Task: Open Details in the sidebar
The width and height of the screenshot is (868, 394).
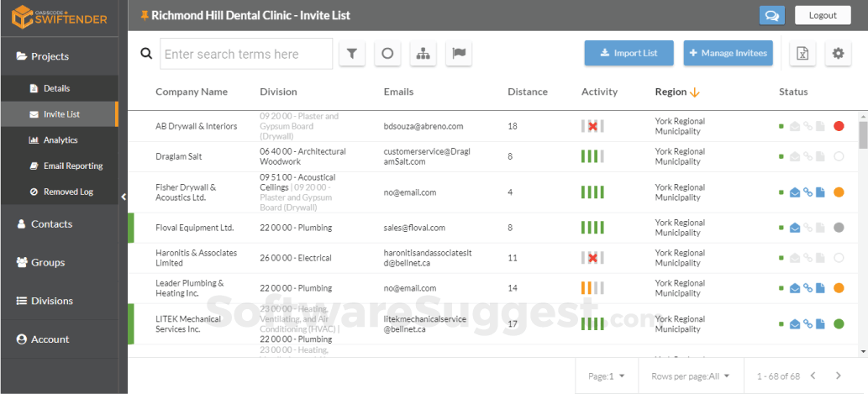Action: pos(59,88)
